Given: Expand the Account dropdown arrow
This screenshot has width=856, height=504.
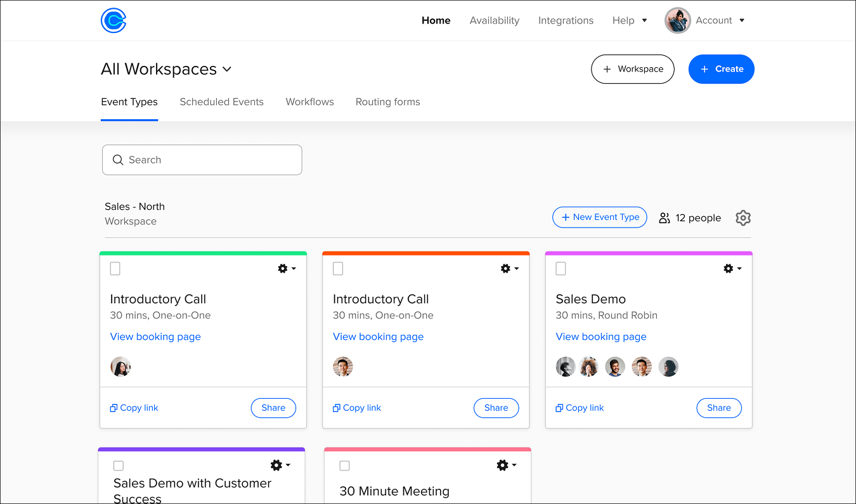Looking at the screenshot, I should [742, 20].
